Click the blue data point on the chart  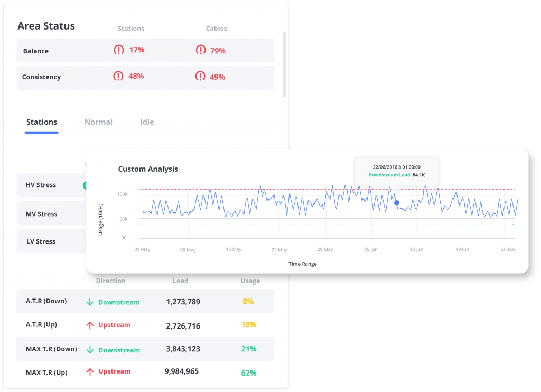click(x=397, y=202)
